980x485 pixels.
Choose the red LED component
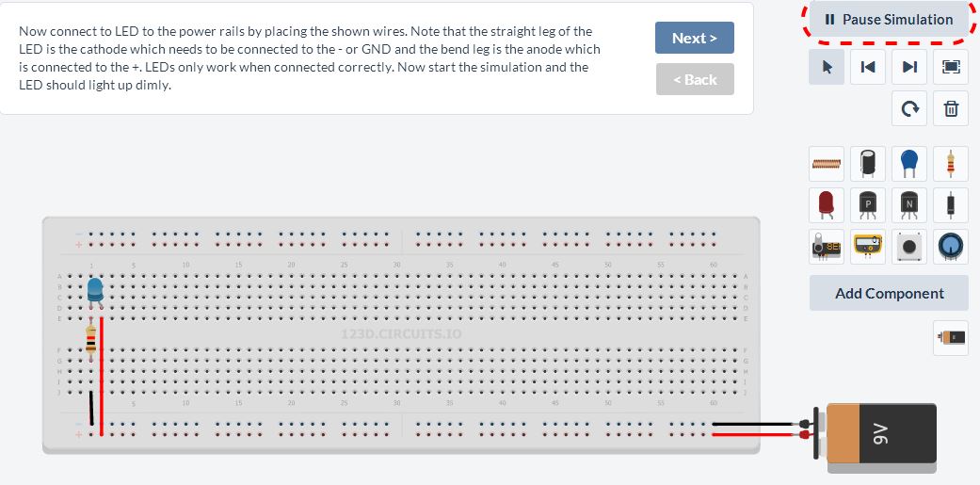click(827, 205)
